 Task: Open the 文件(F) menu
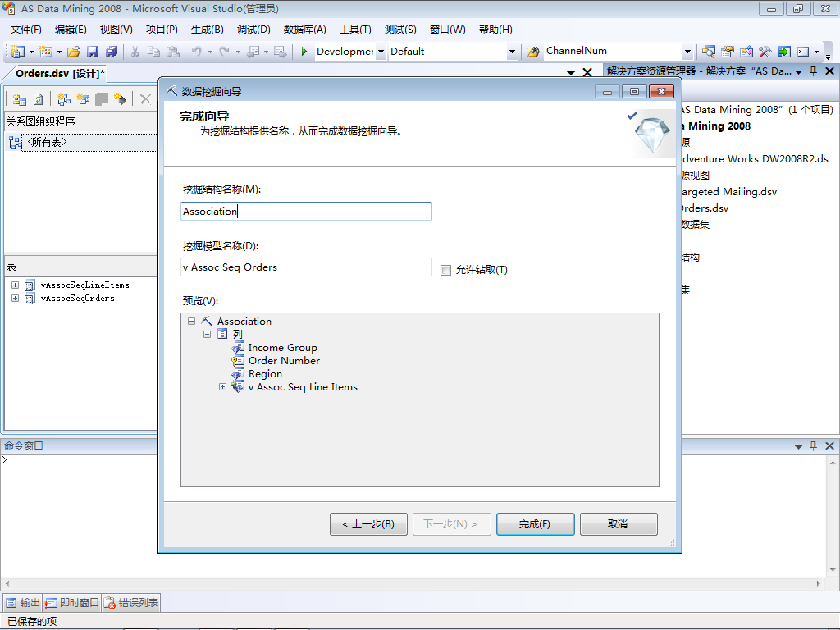click(25, 30)
